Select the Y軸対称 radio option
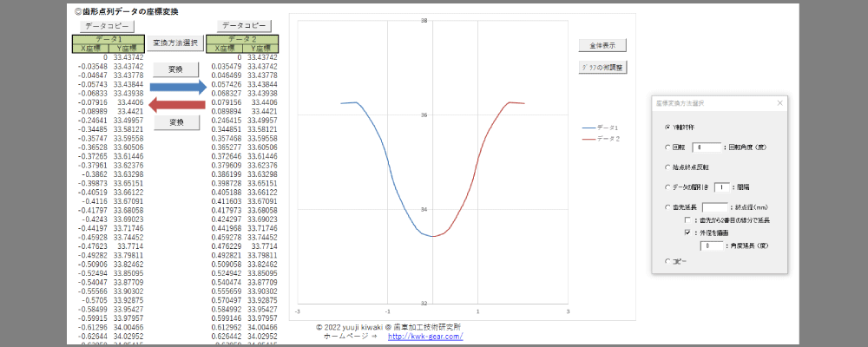Viewport: 868px width, 347px height. click(x=667, y=127)
